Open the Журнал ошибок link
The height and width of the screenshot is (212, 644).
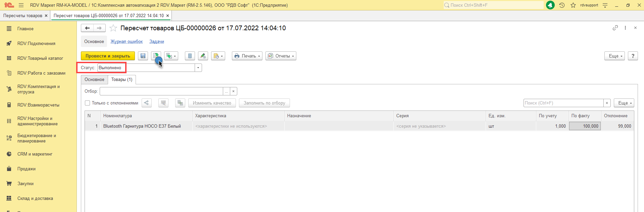(127, 42)
